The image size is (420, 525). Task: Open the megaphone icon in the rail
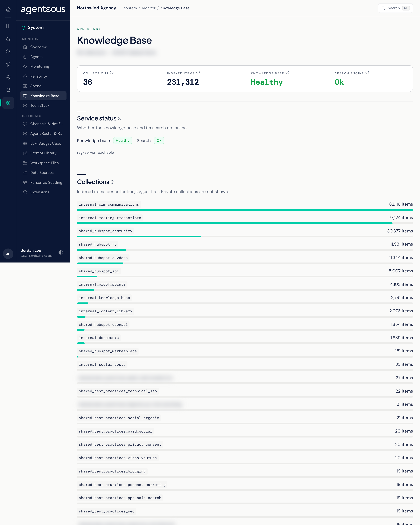[x=8, y=64]
